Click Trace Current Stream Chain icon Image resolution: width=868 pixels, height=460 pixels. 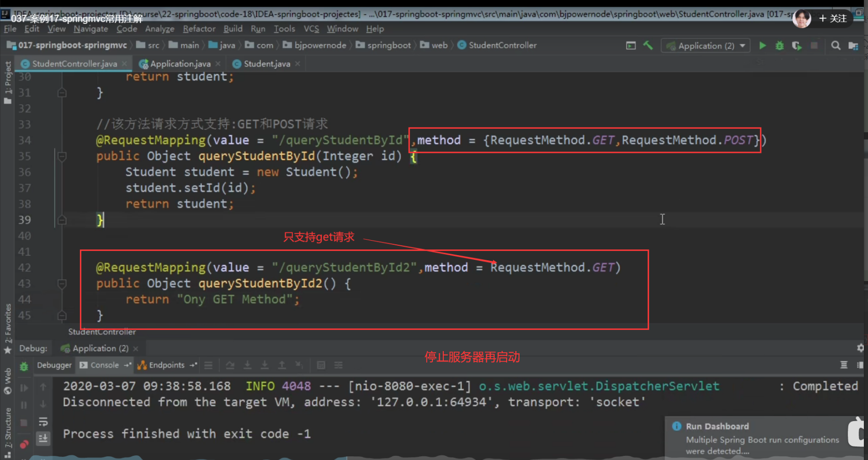(x=338, y=366)
